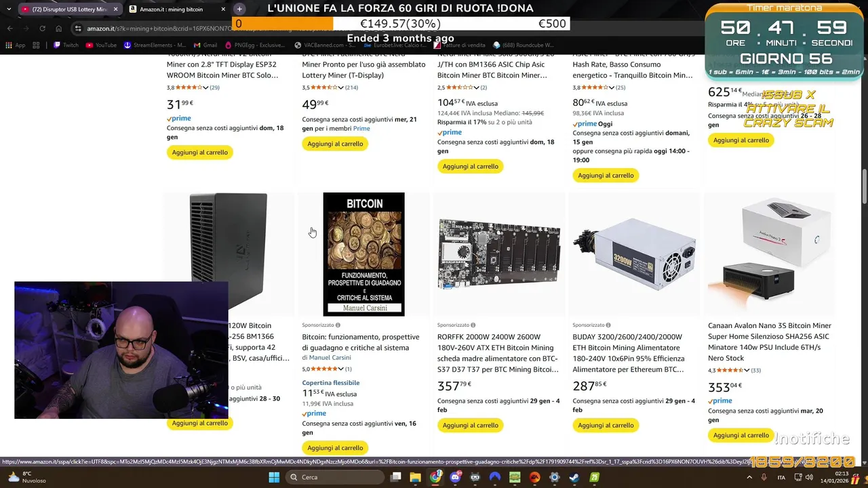The image size is (868, 488).
Task: Add the 625,14€ item to cart
Action: (741, 140)
